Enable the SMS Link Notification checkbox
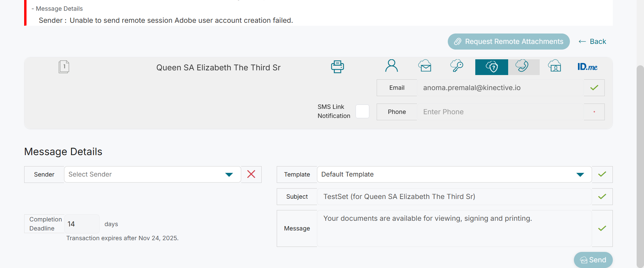The height and width of the screenshot is (268, 644). (x=362, y=112)
